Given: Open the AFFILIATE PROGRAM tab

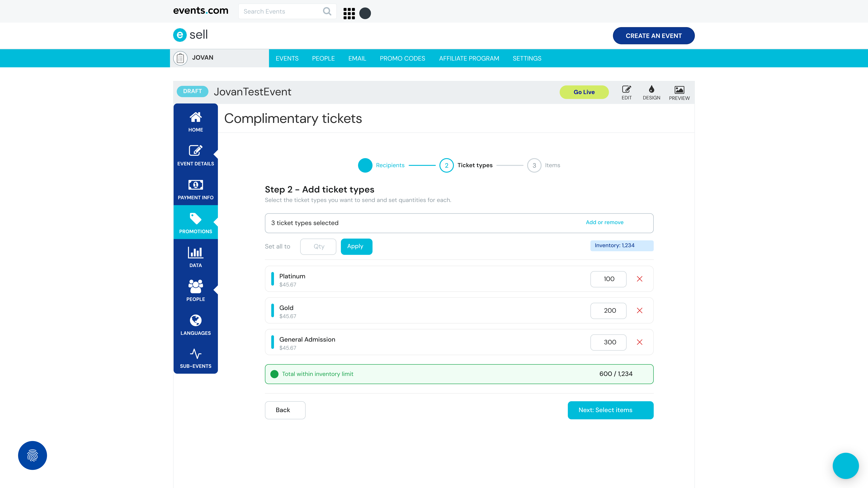Looking at the screenshot, I should click(469, 58).
